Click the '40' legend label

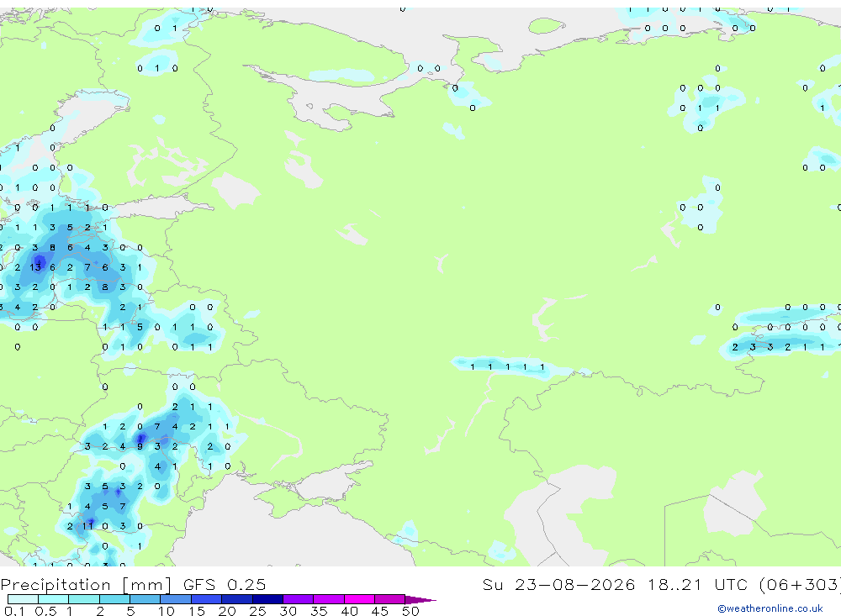[349, 611]
